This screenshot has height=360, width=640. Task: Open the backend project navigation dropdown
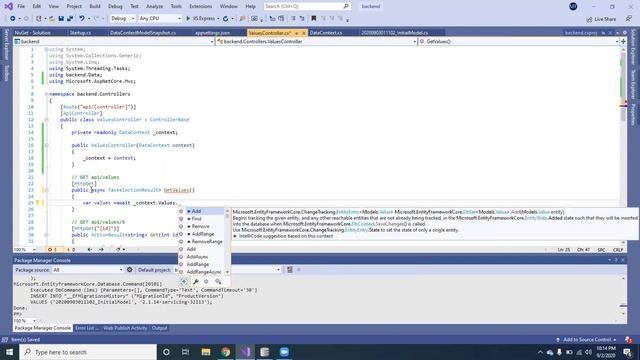click(x=114, y=42)
